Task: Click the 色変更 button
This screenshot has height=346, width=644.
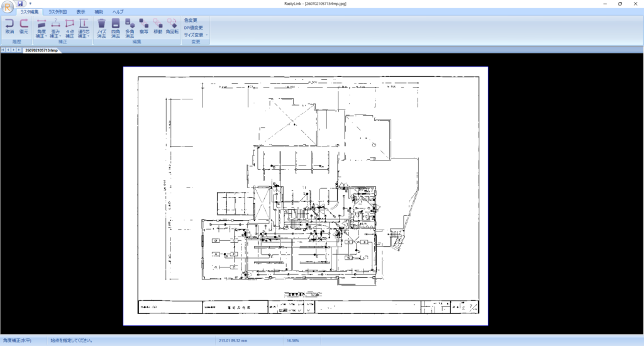Action: (x=191, y=20)
